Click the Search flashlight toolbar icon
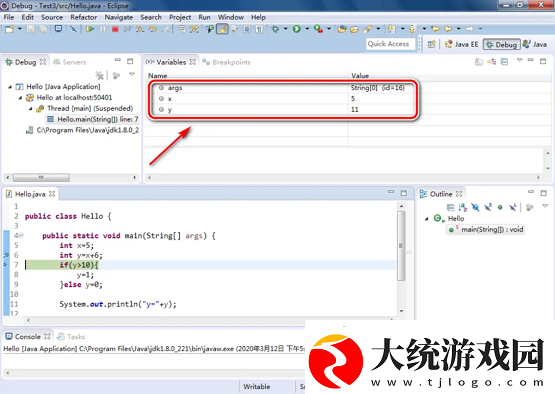 pyautogui.click(x=368, y=29)
